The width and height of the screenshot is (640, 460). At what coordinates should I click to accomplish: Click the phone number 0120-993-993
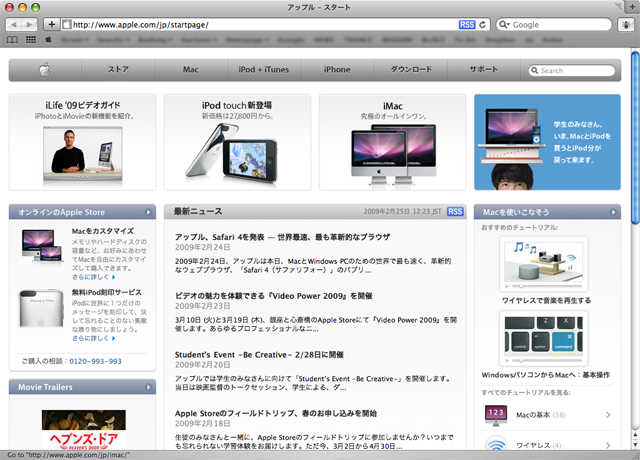[96, 361]
